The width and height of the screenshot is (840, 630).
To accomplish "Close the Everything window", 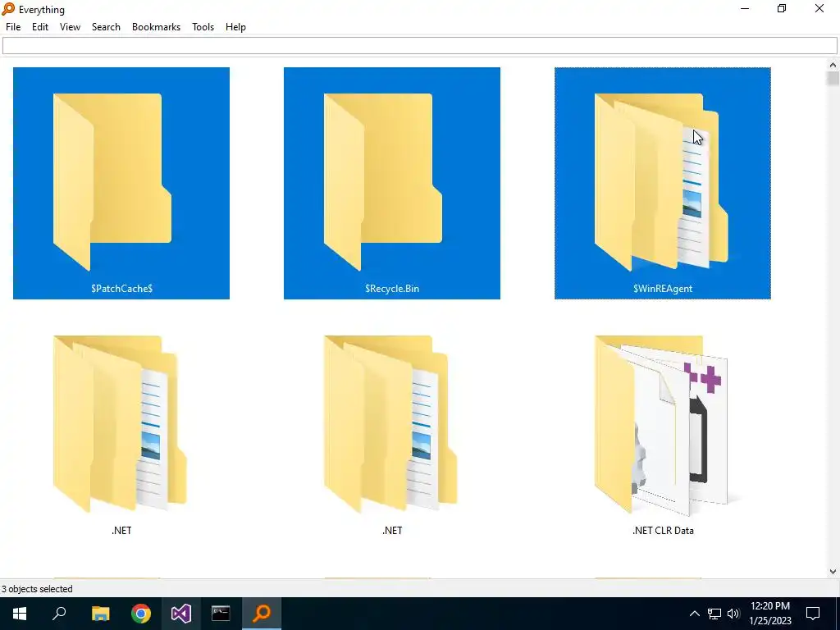I will point(819,8).
